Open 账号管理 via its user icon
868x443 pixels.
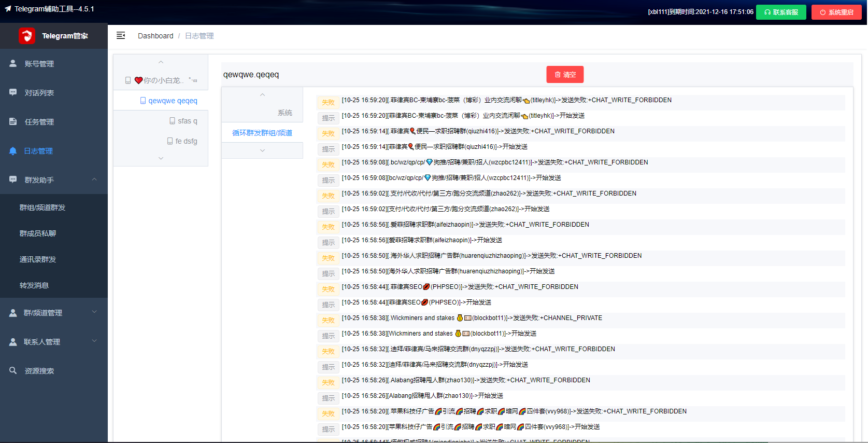click(x=13, y=63)
